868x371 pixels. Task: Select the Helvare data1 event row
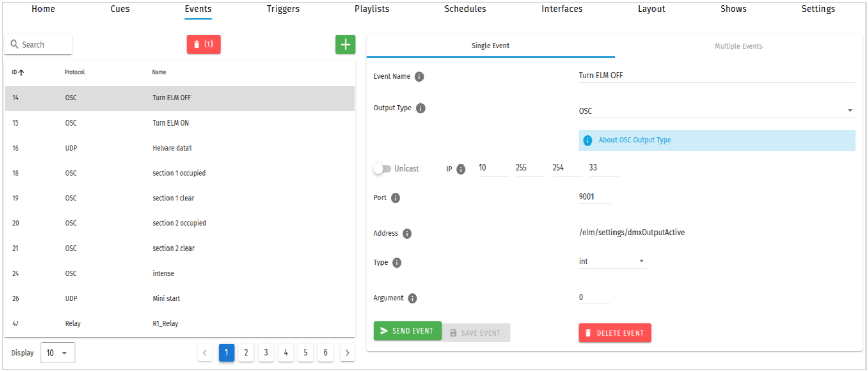click(180, 148)
